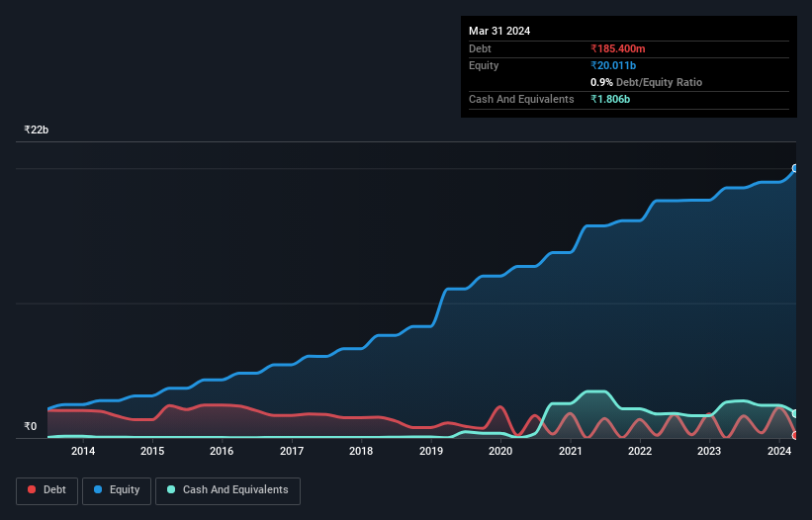The width and height of the screenshot is (812, 520).
Task: Click the 2019 x-axis label
Action: click(431, 451)
